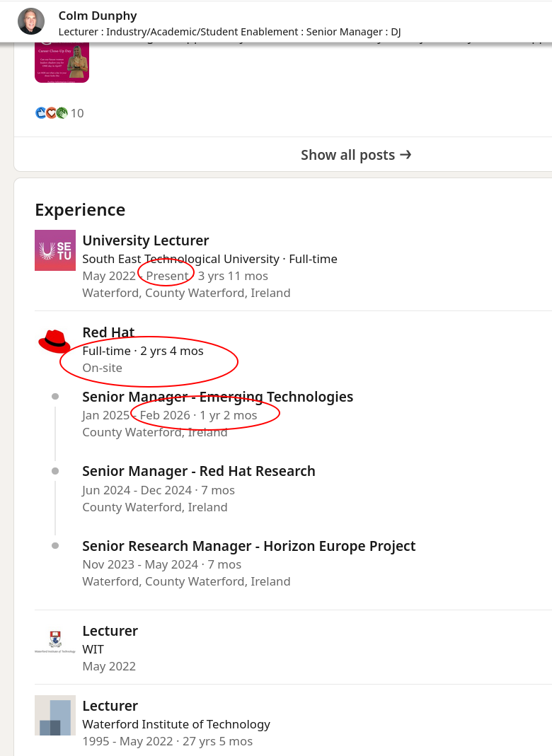Click the timeline bullet beside Red Hat Research
The width and height of the screenshot is (552, 756).
click(55, 471)
